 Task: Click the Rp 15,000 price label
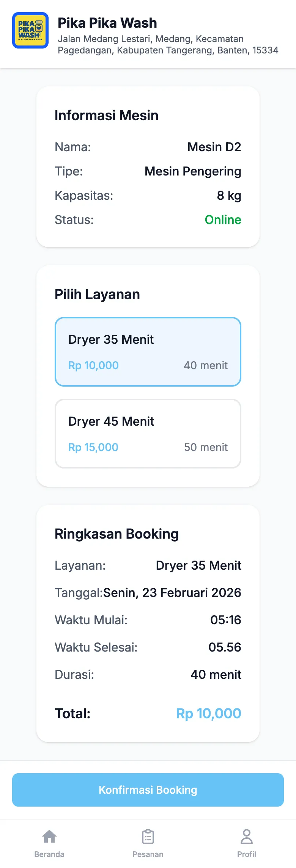(x=93, y=447)
